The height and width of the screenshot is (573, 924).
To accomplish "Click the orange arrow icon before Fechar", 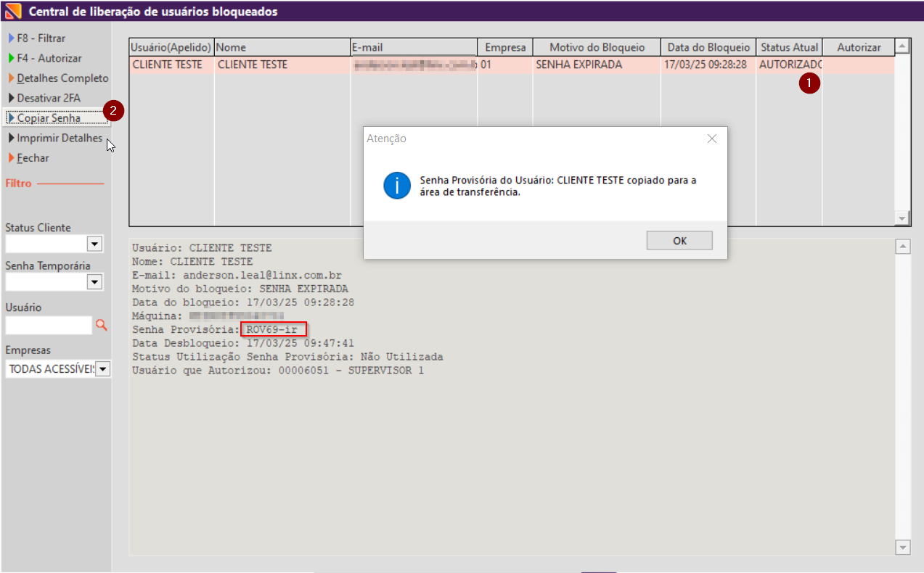I will [11, 157].
